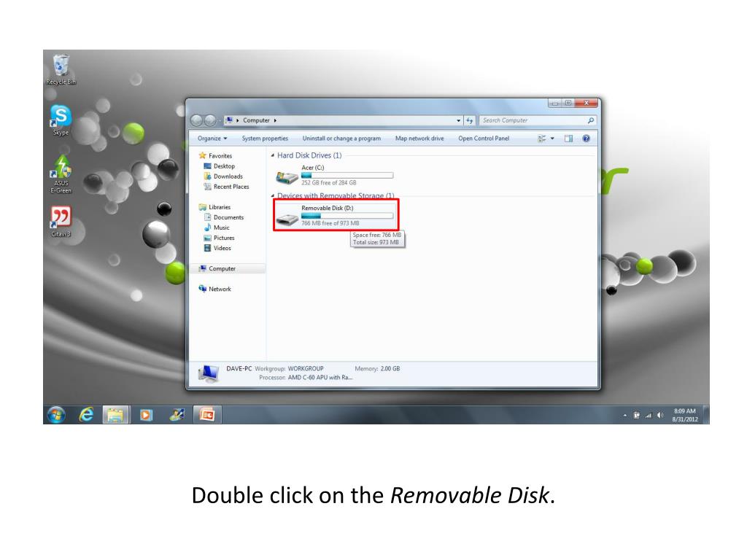Viewport: 747px width, 560px height.
Task: Toggle the preview pane button
Action: 568,139
